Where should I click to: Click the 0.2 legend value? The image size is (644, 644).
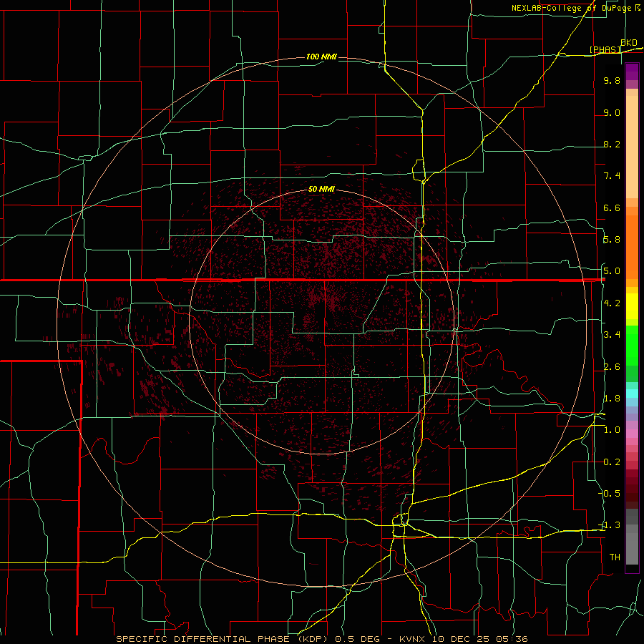click(612, 462)
